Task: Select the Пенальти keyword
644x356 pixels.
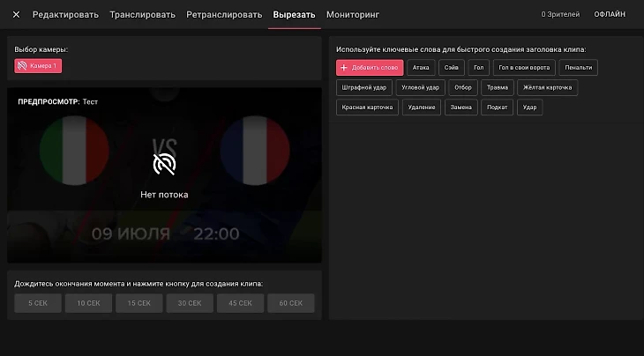Action: click(x=579, y=68)
